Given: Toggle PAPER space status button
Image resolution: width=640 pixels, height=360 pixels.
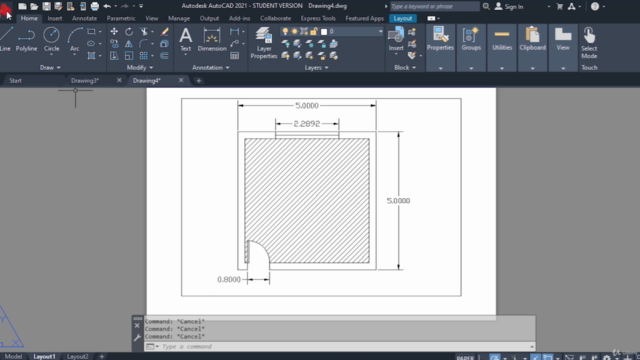Looking at the screenshot, I should click(x=465, y=357).
